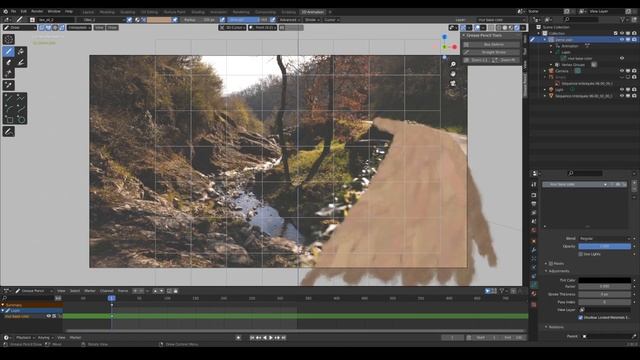Jump to the last frame
The image size is (640, 360).
pyautogui.click(x=283, y=338)
